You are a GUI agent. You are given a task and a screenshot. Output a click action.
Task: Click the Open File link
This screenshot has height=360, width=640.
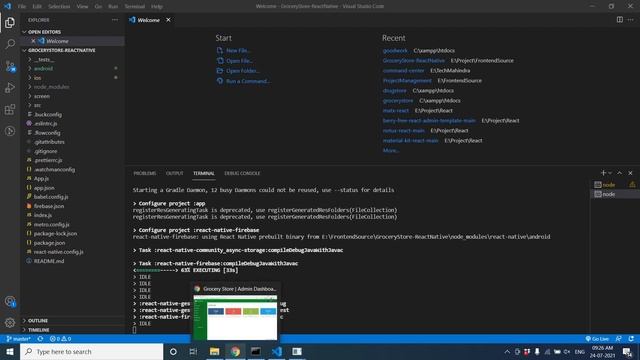tap(239, 61)
